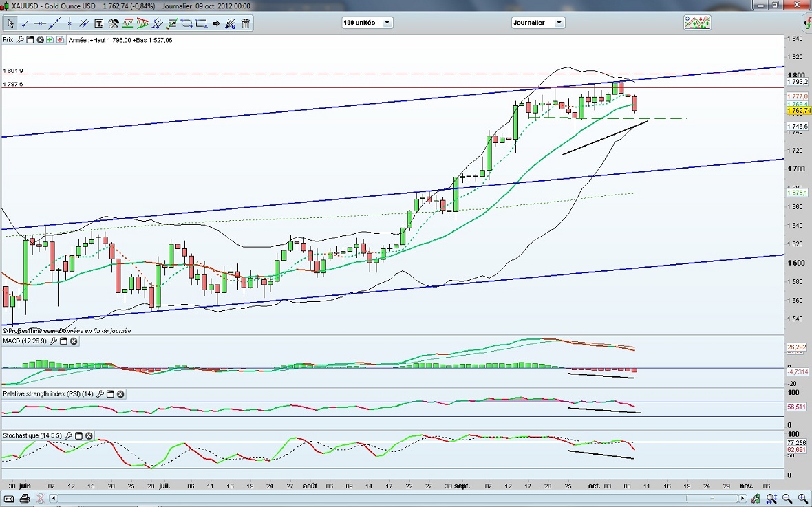Click the Prix panel label
Screen dimensions: 812x507
(8, 40)
